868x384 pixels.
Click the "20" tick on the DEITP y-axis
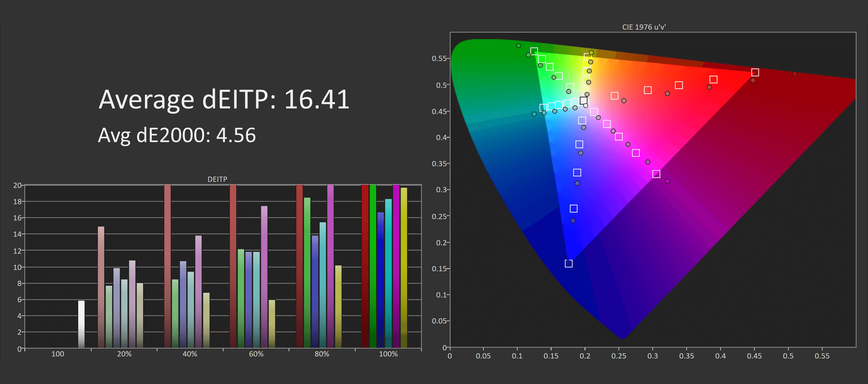pos(17,185)
